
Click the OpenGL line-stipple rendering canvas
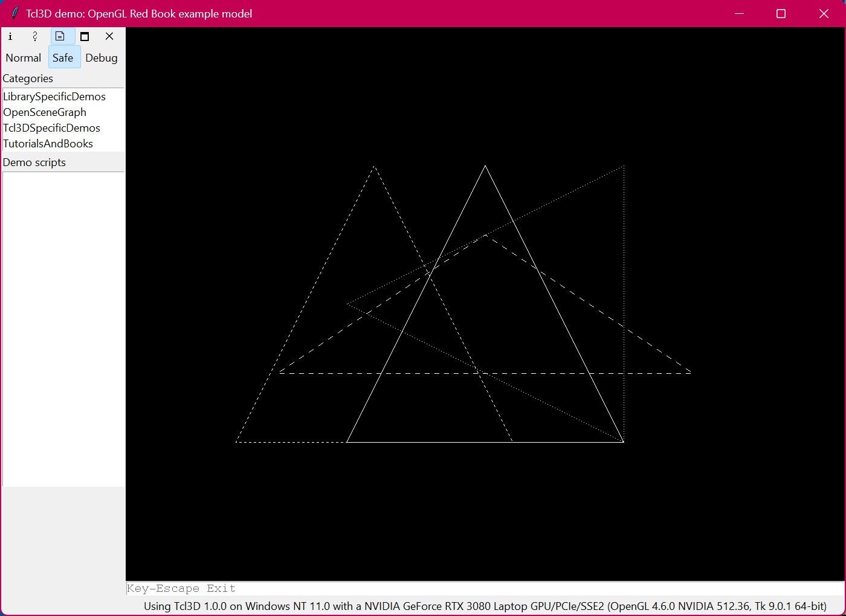click(x=485, y=304)
